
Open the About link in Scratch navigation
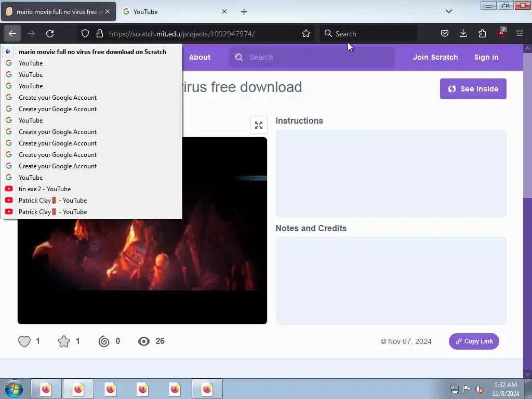[199, 57]
